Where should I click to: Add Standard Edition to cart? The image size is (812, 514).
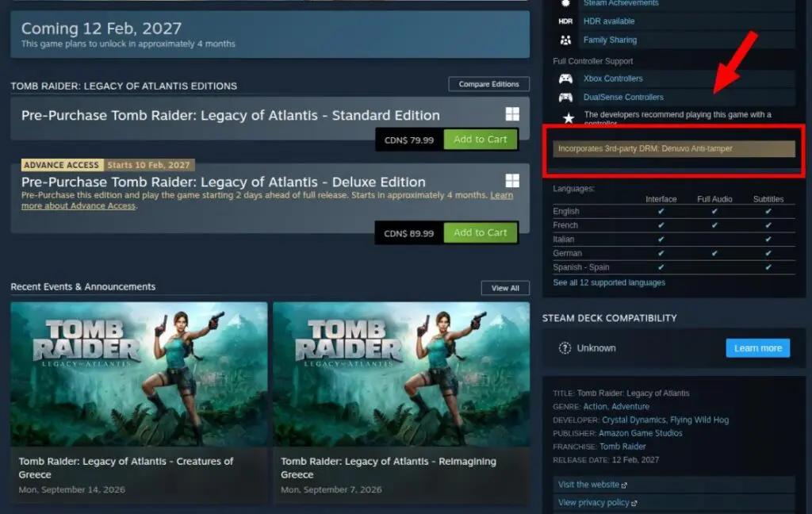tap(481, 140)
